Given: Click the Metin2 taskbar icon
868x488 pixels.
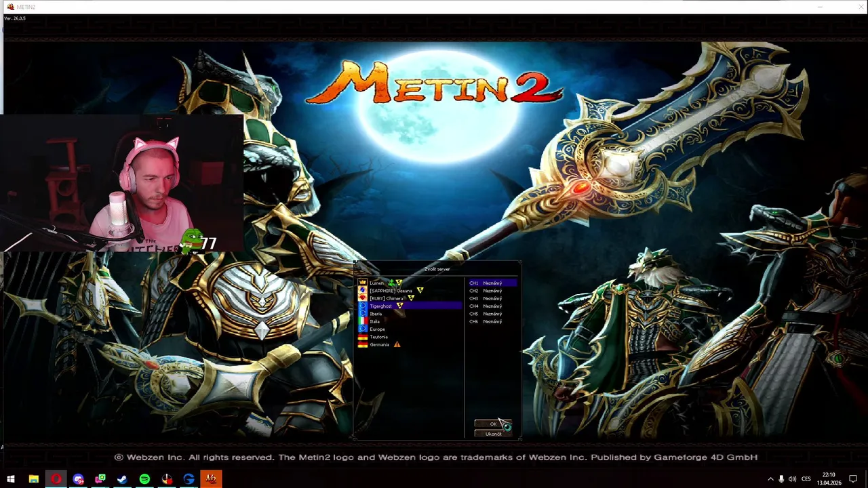Looking at the screenshot, I should point(211,479).
